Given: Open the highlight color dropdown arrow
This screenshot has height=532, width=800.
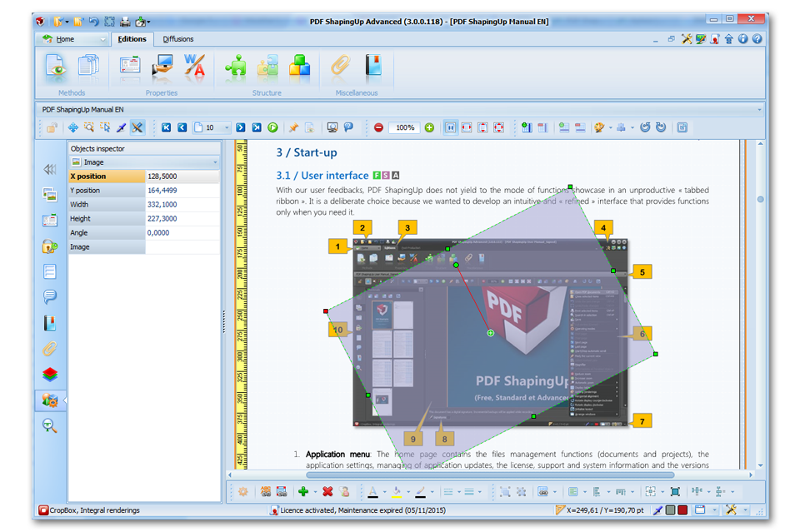Looking at the screenshot, I should click(x=408, y=492).
